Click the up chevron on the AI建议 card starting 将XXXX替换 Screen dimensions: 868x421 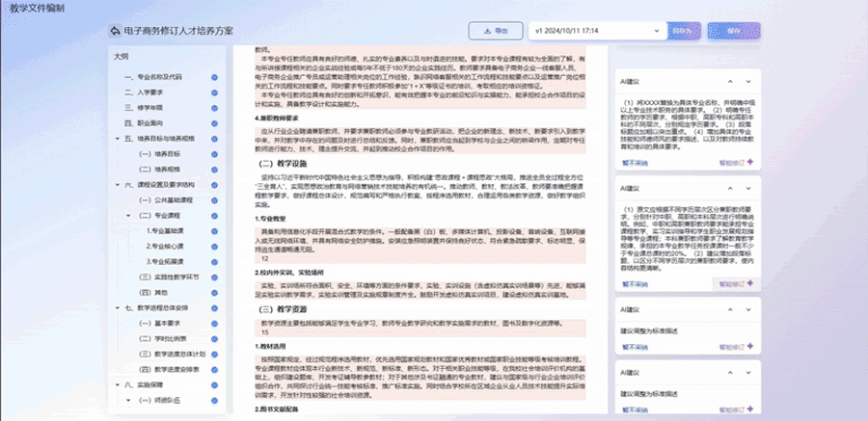(730, 82)
